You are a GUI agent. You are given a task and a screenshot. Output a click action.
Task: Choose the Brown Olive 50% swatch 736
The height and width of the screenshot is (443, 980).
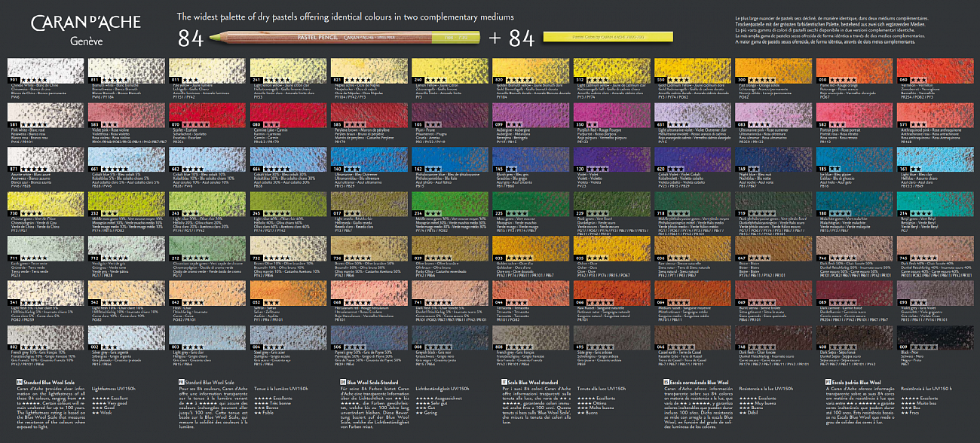(x=370, y=248)
